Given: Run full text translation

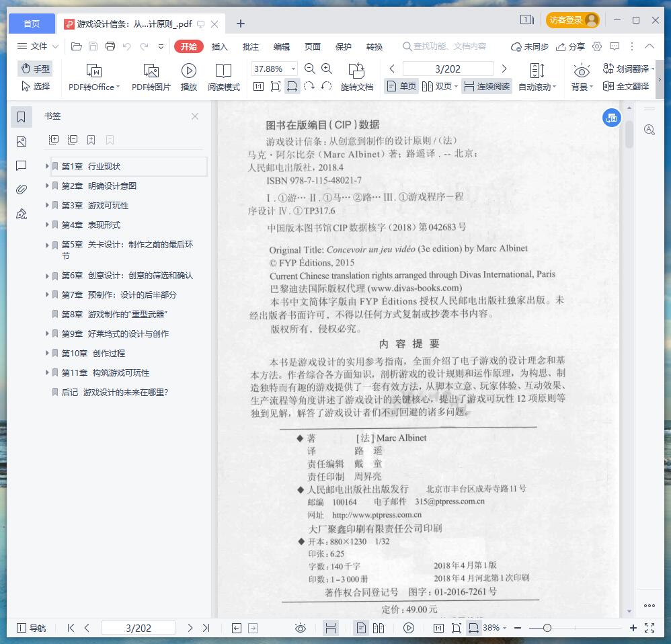Looking at the screenshot, I should (626, 87).
